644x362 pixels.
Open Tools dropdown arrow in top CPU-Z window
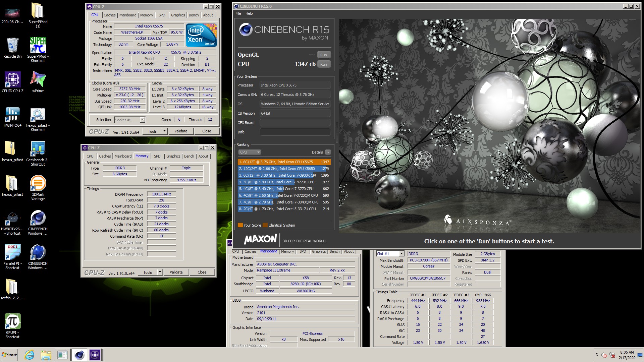point(164,131)
